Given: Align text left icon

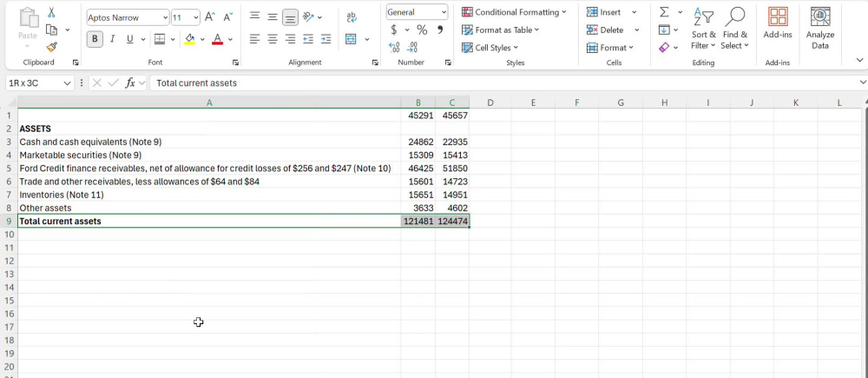Looking at the screenshot, I should (254, 39).
